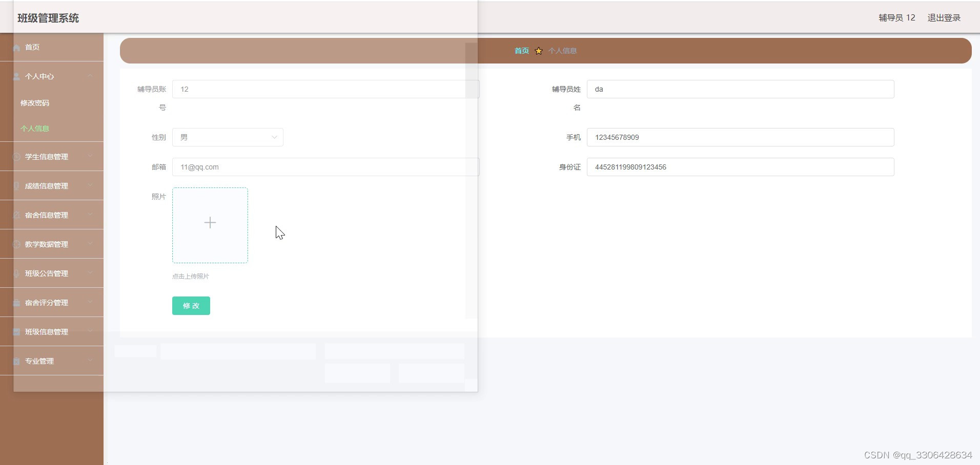This screenshot has width=980, height=465.
Task: Expand 班级信息管理 submenu chevron
Action: tap(90, 331)
